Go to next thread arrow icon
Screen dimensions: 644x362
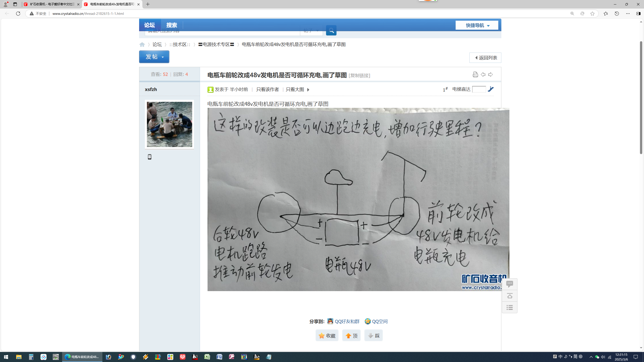coord(490,74)
